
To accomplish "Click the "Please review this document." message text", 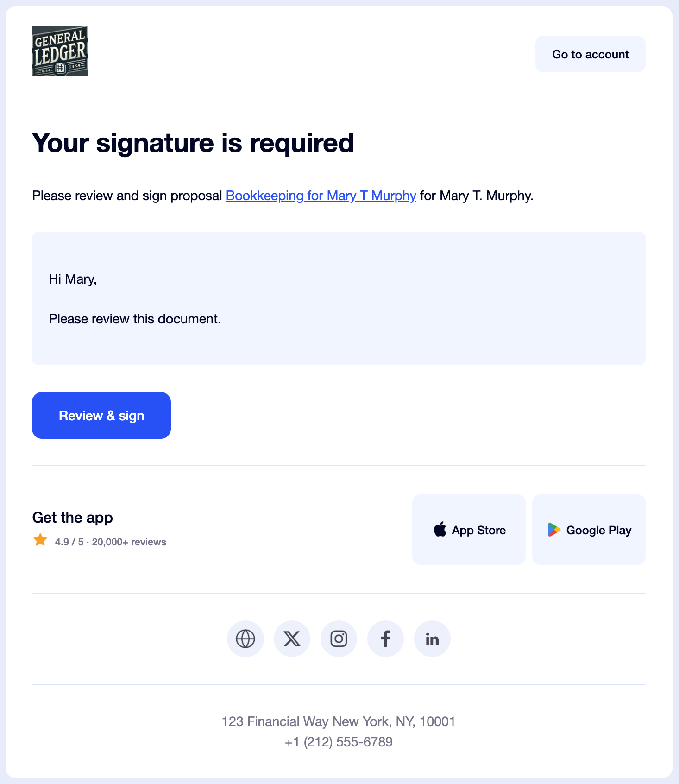I will tap(135, 319).
